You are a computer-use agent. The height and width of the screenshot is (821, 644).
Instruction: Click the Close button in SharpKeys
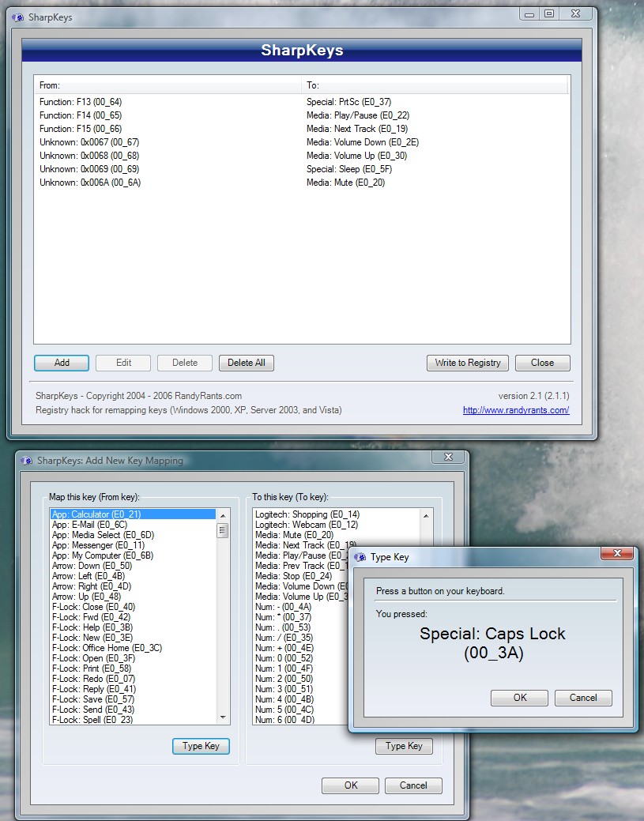coord(542,363)
